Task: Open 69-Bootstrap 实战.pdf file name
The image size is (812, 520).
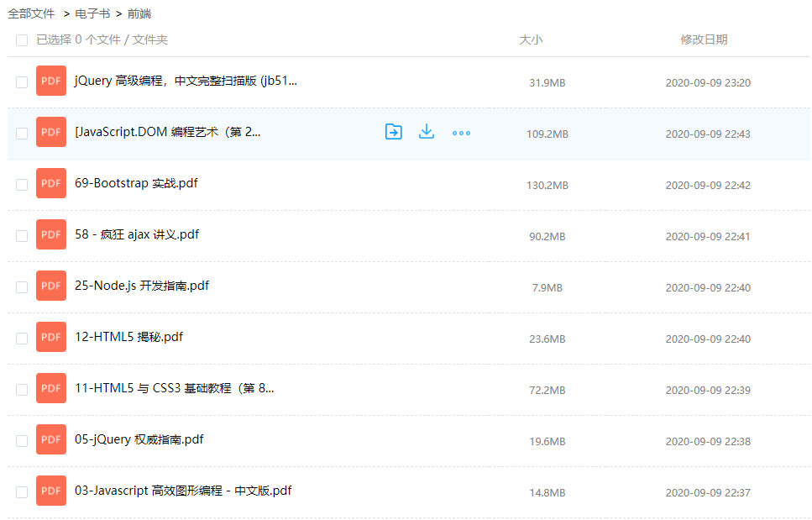Action: [136, 183]
